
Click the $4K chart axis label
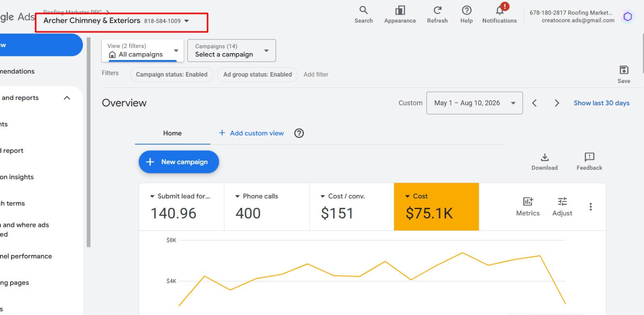171,281
